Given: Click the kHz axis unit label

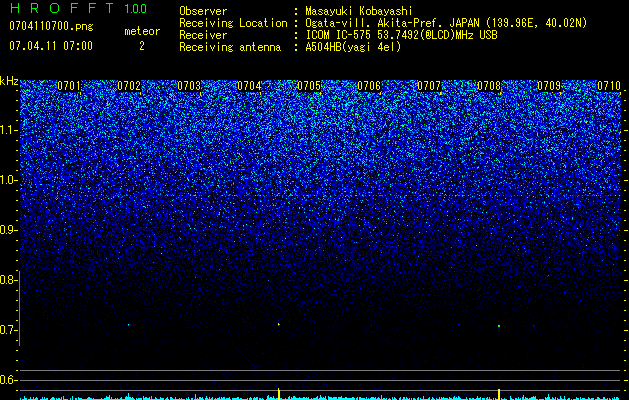Looking at the screenshot, I should click(9, 81).
